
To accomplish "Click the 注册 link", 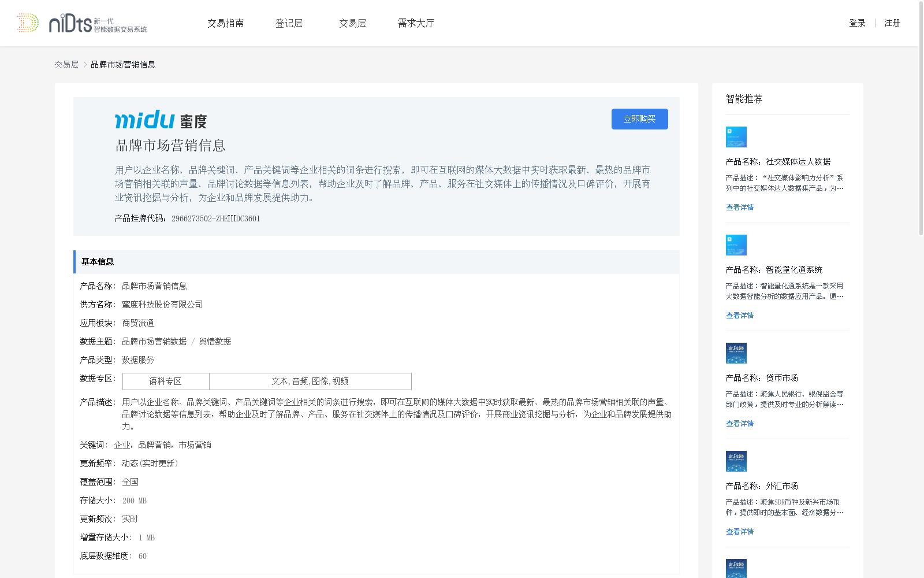I will 892,23.
